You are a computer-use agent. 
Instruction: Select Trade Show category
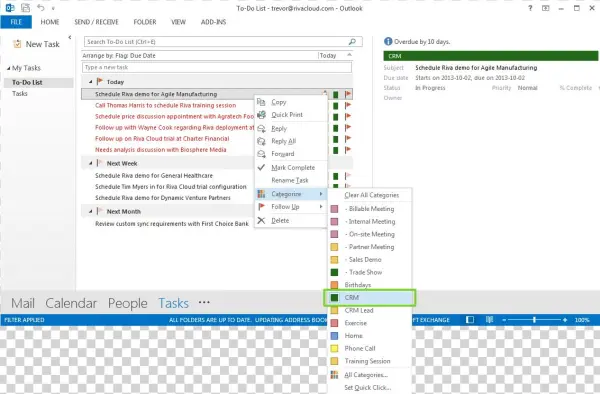(x=370, y=272)
